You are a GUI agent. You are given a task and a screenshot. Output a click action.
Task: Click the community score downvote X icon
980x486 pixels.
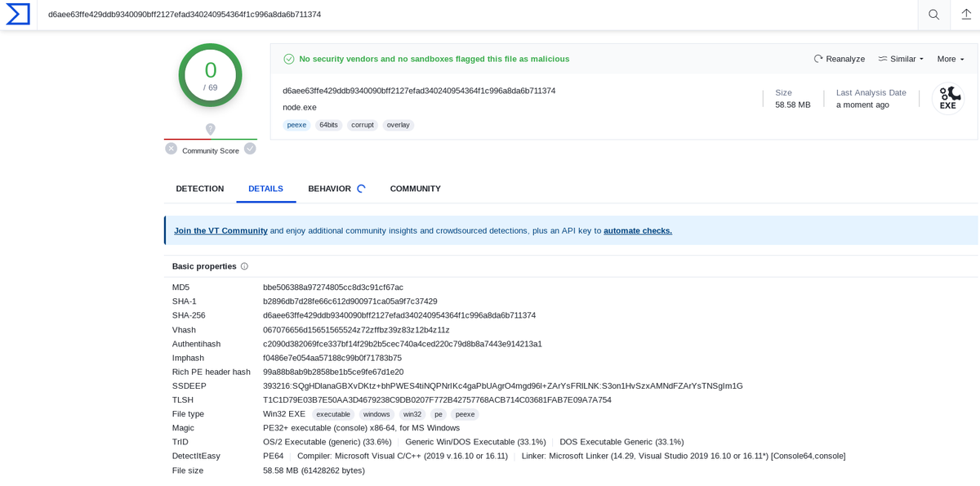[171, 149]
